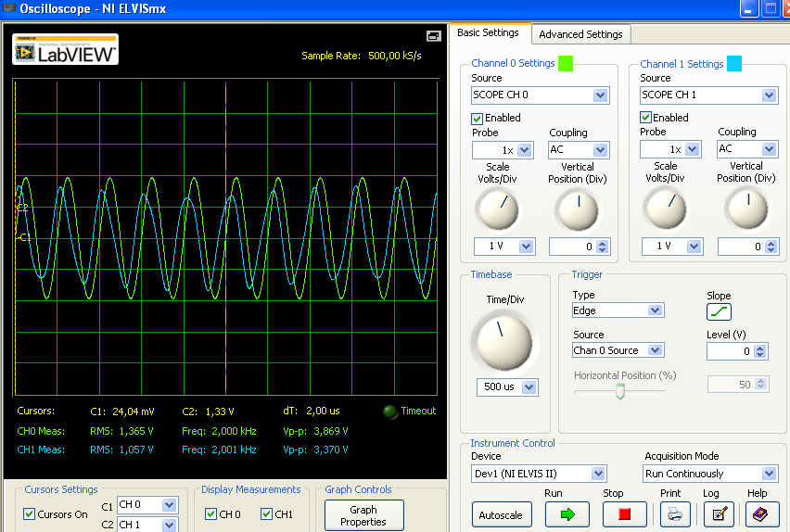The image size is (790, 532).
Task: Open the Channel 0 Probe 1x dropdown
Action: pos(524,150)
